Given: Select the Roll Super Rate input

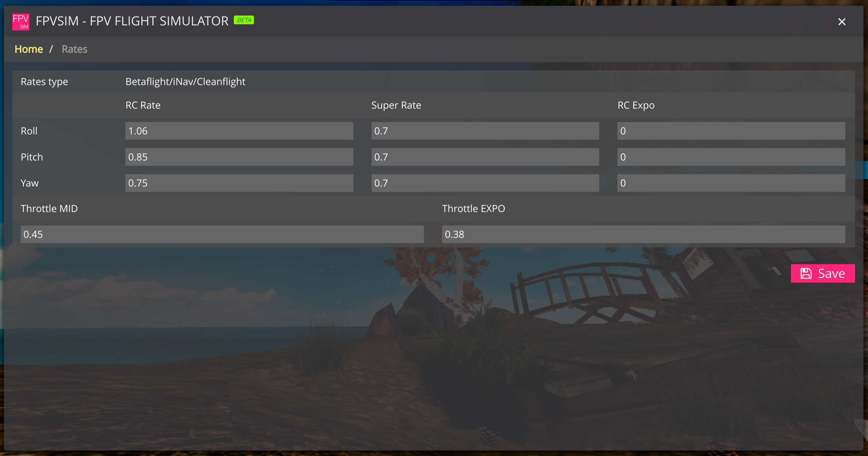Looking at the screenshot, I should click(485, 131).
